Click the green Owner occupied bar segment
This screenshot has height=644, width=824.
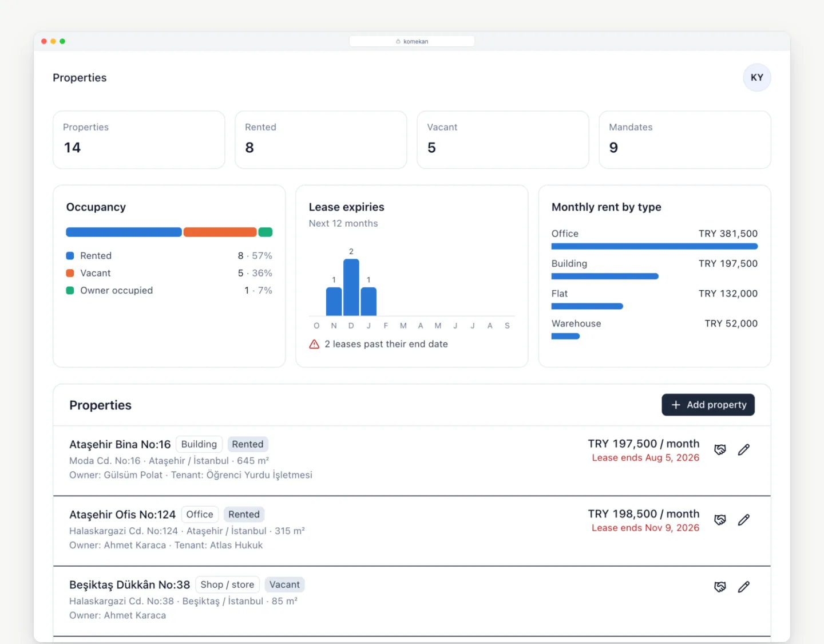[266, 232]
